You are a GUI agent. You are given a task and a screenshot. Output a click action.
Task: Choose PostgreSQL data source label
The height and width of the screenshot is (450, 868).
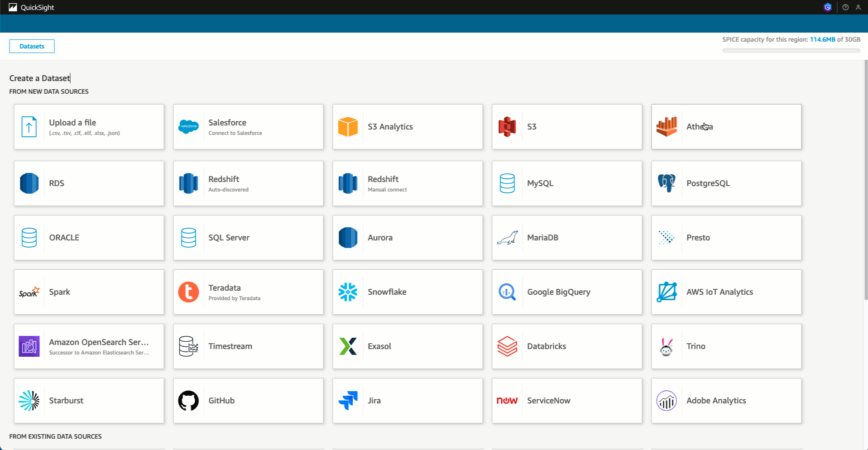coord(708,183)
